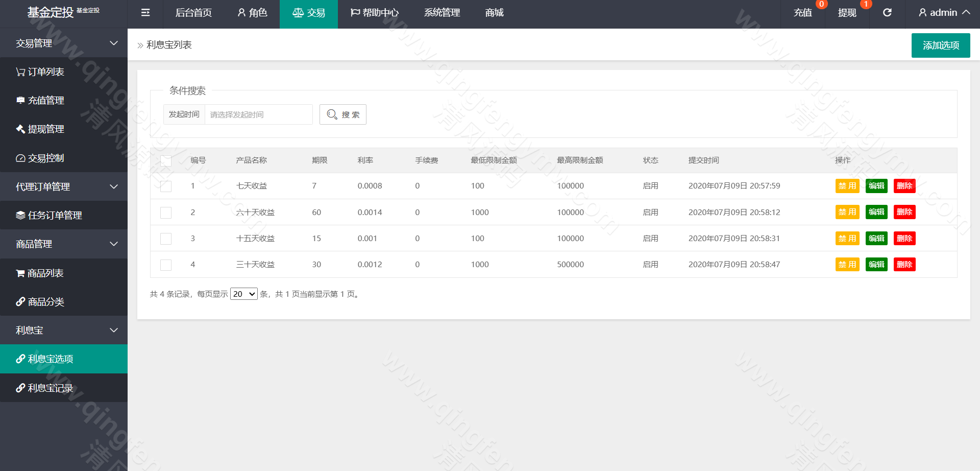Click the red 删除 button for 六十天收益
Image resolution: width=980 pixels, height=471 pixels.
[904, 212]
